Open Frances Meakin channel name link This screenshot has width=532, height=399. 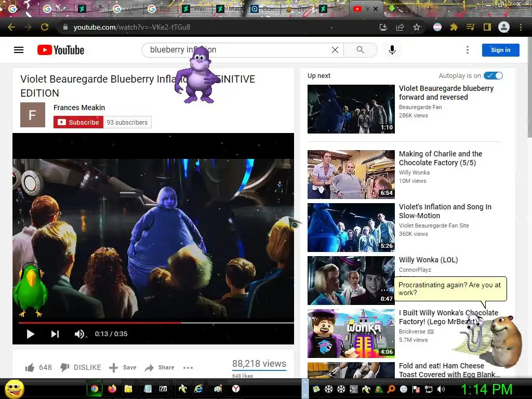coord(79,108)
